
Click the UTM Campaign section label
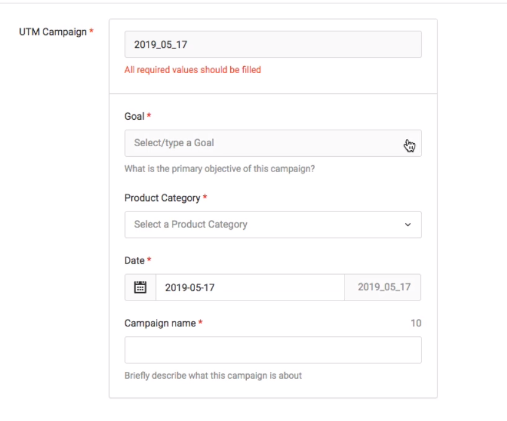pos(53,32)
